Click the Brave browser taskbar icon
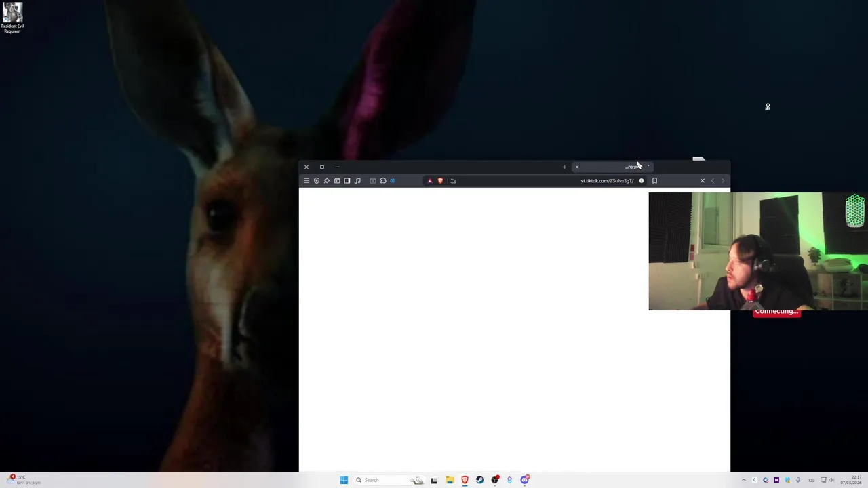 [465, 480]
